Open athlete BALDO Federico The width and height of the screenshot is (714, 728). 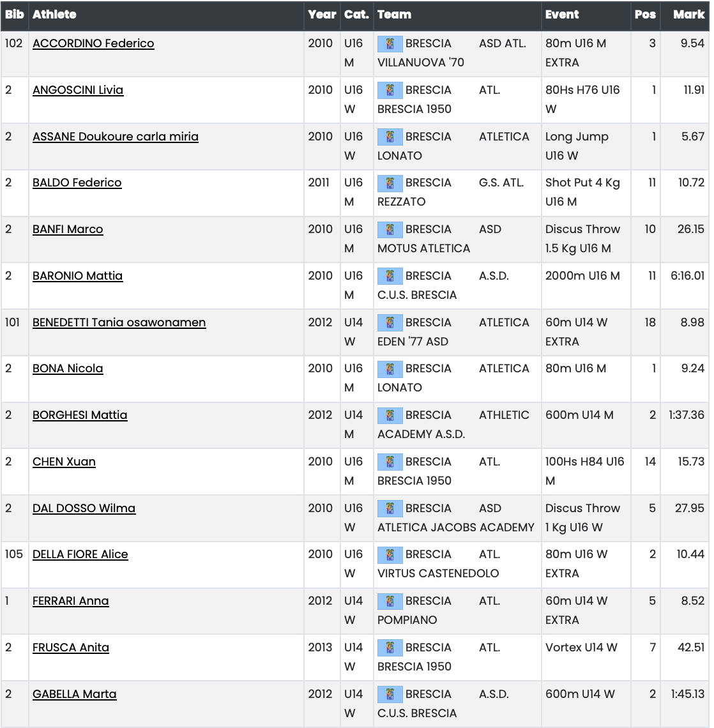tap(77, 183)
